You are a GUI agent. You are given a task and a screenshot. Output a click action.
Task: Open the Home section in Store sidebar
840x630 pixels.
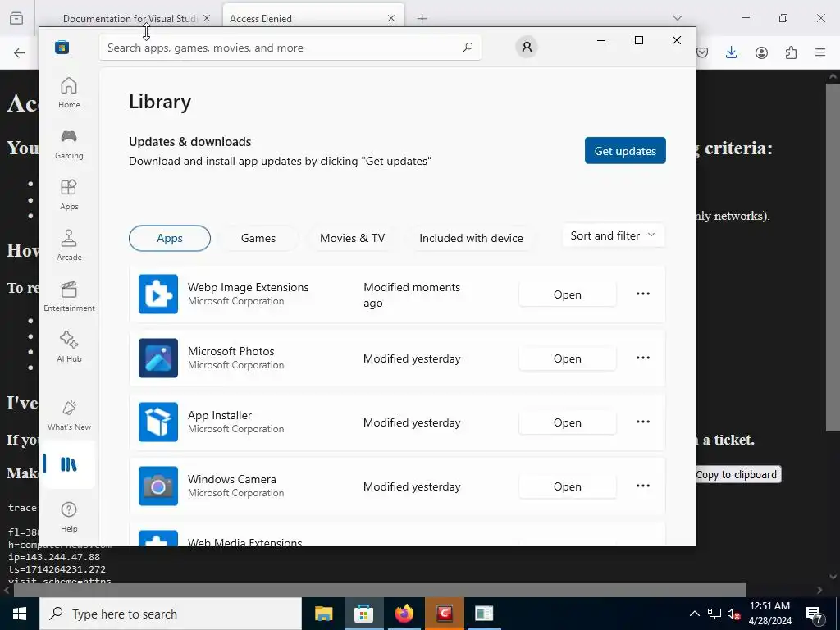point(69,93)
